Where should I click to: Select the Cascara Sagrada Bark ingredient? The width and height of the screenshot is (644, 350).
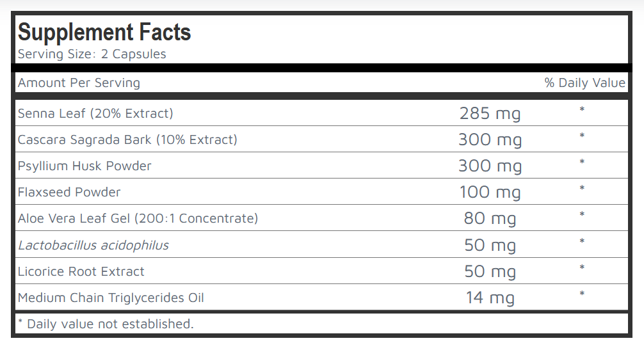tap(127, 139)
